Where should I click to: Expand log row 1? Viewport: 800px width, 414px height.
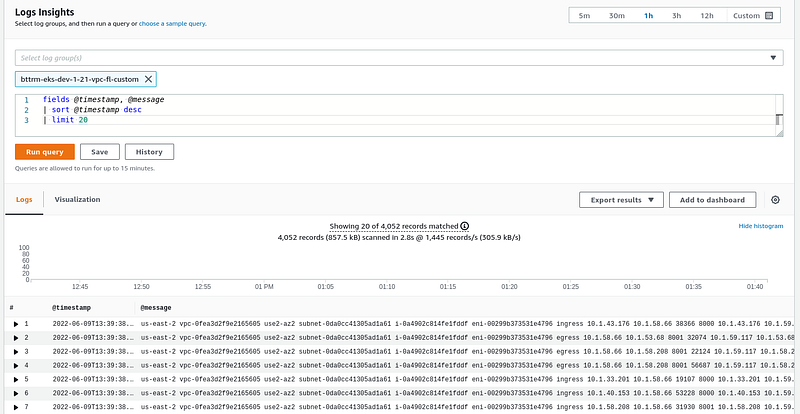point(16,324)
